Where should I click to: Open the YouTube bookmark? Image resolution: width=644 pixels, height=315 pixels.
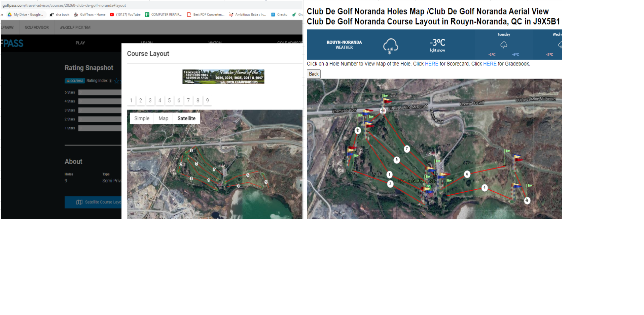point(125,14)
